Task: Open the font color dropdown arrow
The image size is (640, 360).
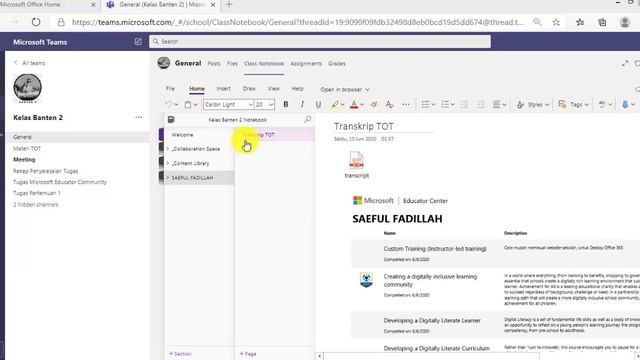Action: click(x=362, y=104)
